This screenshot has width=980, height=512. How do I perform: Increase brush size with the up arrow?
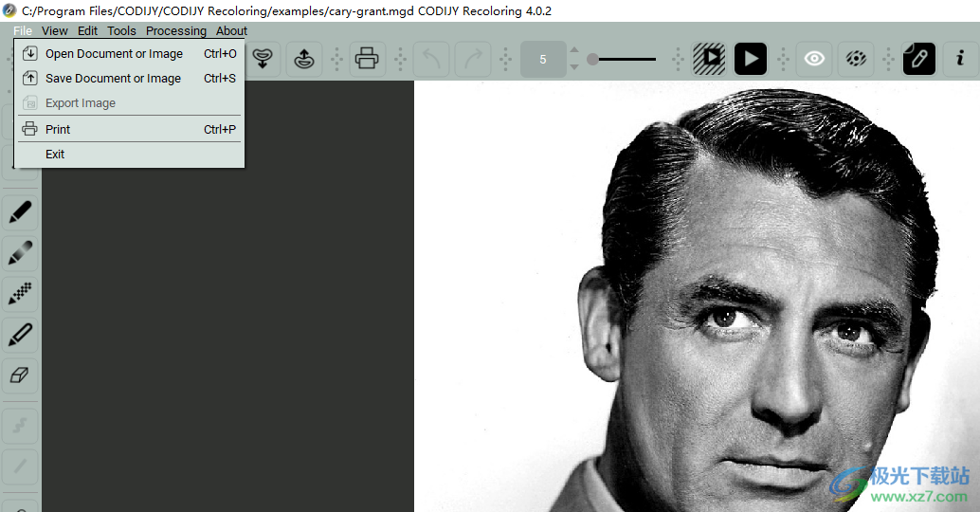(573, 50)
